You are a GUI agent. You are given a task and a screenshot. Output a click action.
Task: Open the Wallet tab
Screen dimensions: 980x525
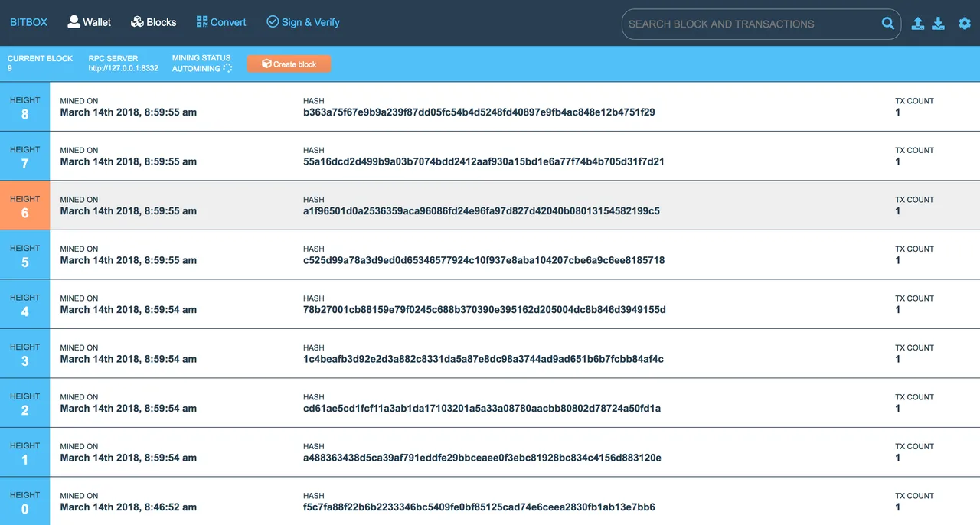[90, 22]
